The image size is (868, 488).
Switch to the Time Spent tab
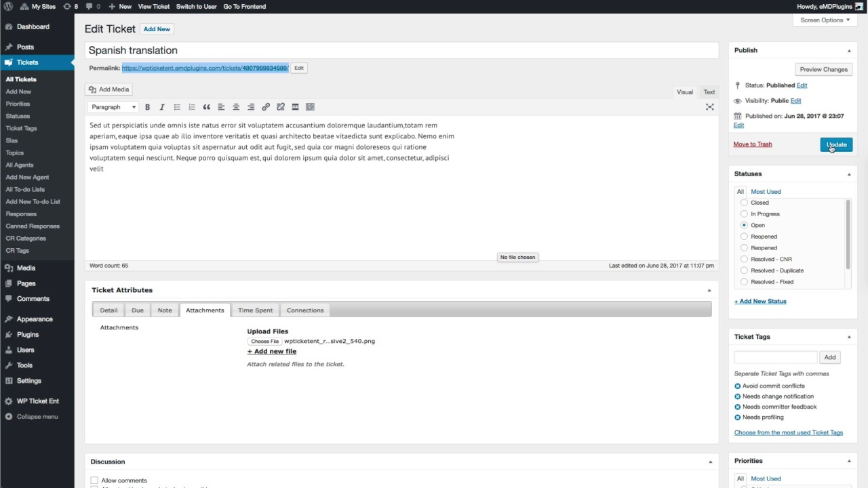(x=255, y=310)
